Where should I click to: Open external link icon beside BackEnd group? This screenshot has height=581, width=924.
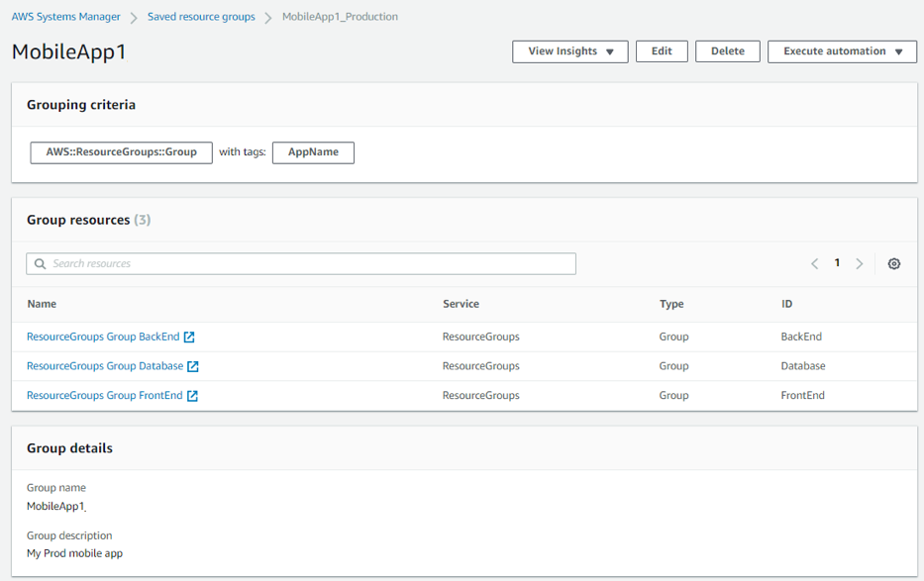[189, 337]
